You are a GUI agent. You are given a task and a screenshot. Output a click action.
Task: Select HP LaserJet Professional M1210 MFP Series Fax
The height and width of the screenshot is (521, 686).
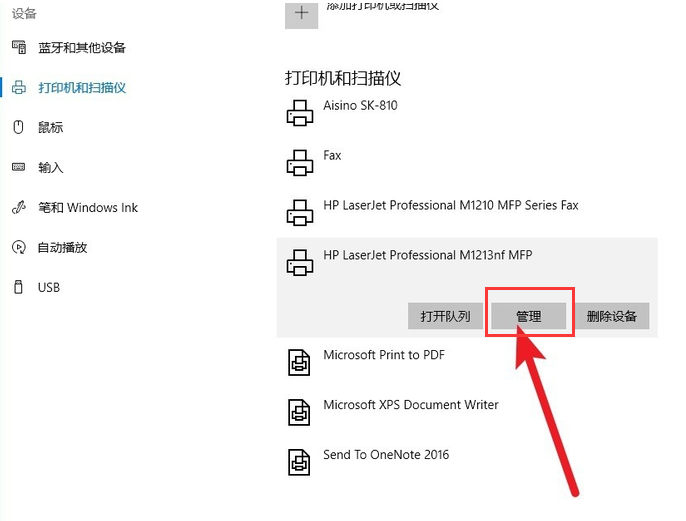[x=450, y=206]
